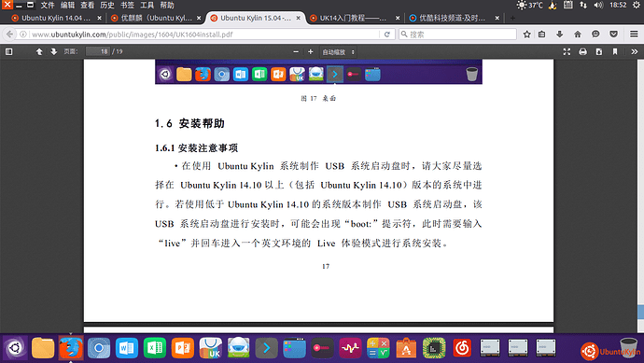
Task: Click the URL address bar
Action: (203, 35)
